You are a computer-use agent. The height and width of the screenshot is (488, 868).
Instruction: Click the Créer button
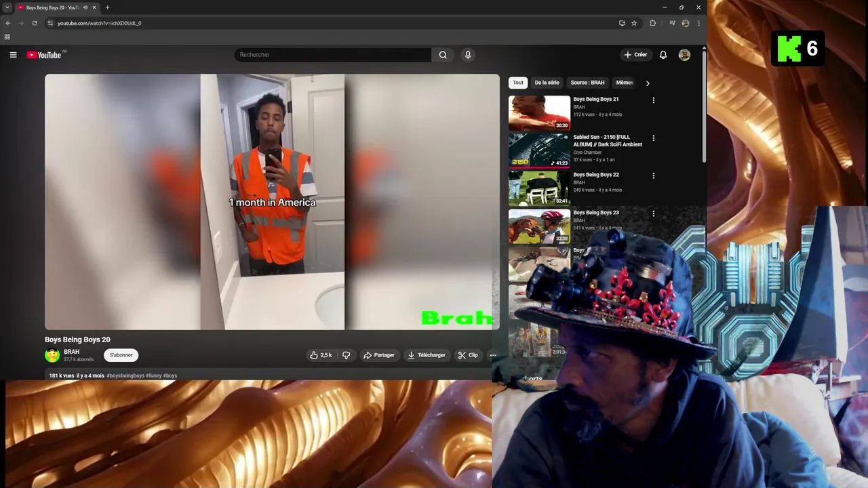(x=635, y=55)
